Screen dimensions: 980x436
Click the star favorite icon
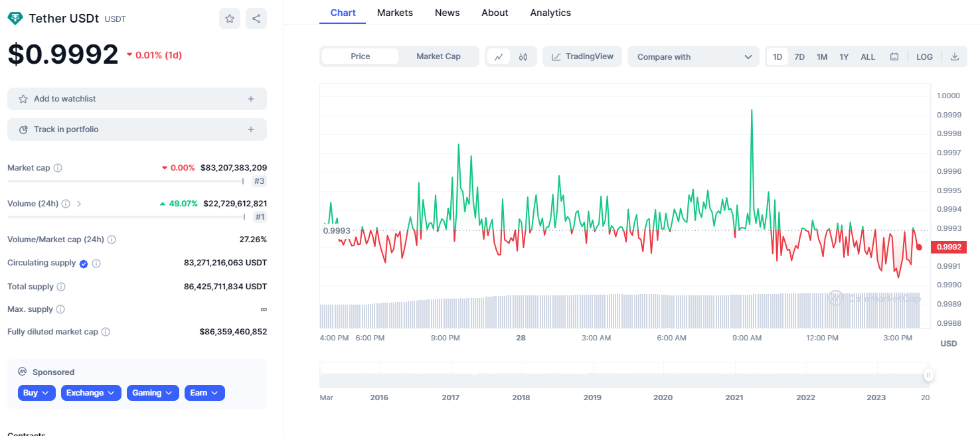point(230,19)
